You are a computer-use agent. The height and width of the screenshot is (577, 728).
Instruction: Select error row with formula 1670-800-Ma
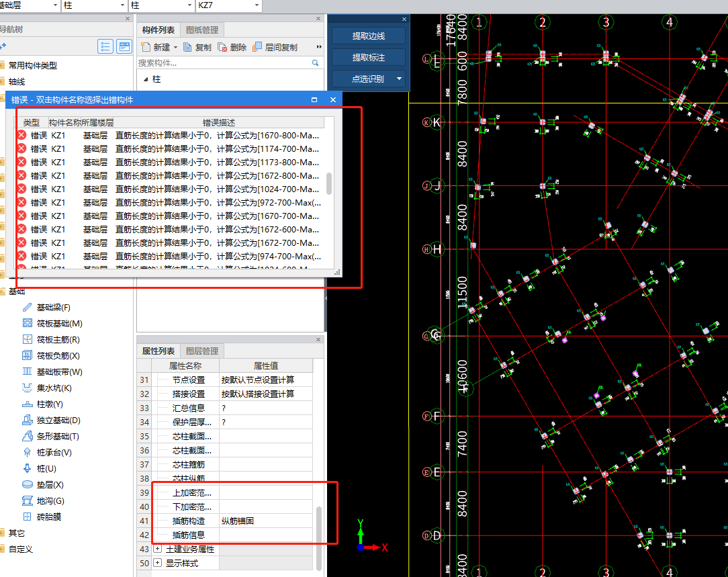171,136
